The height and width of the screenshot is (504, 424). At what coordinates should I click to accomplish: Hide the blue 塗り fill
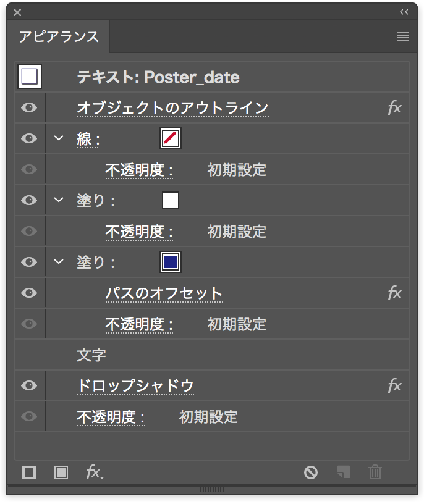(x=29, y=262)
